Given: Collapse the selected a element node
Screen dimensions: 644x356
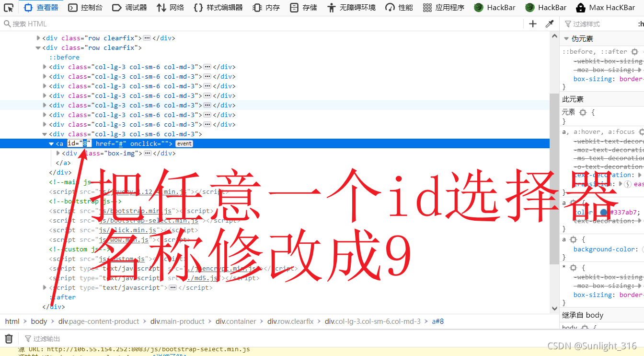Looking at the screenshot, I should pyautogui.click(x=51, y=143).
